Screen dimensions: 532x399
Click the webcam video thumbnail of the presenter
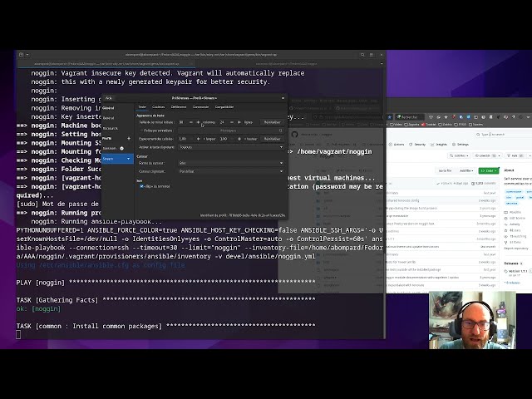pyautogui.click(x=472, y=320)
